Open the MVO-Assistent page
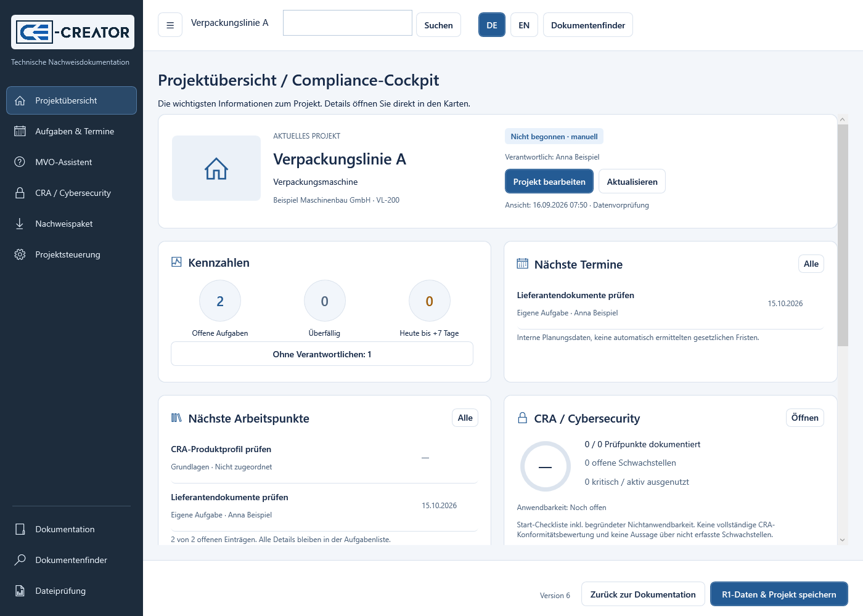Screen dimensions: 863x616 pos(72,162)
